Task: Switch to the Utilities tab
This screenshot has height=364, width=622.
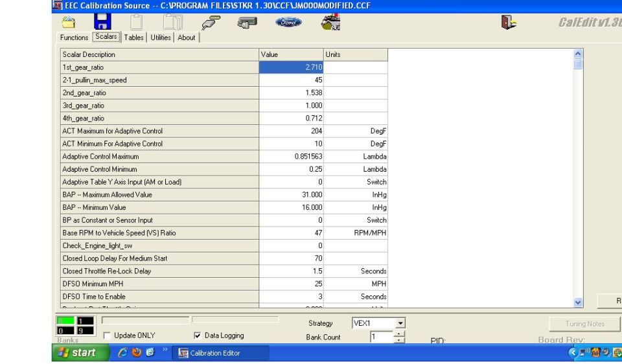Action: tap(161, 38)
